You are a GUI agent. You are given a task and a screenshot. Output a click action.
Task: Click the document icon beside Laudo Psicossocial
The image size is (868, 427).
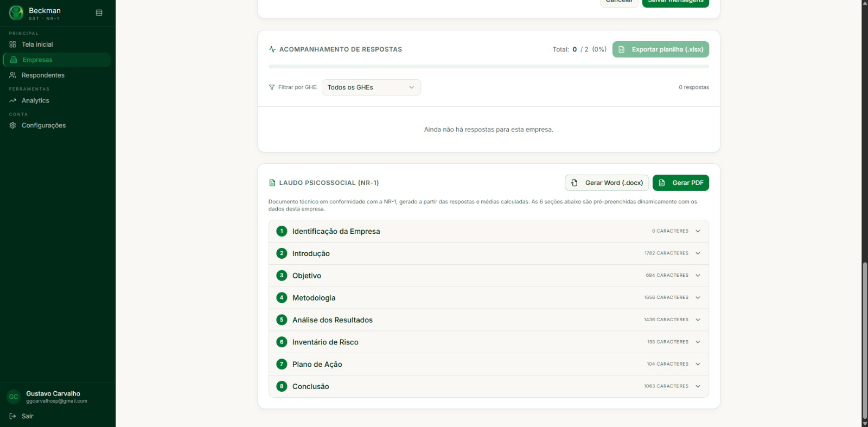point(272,183)
